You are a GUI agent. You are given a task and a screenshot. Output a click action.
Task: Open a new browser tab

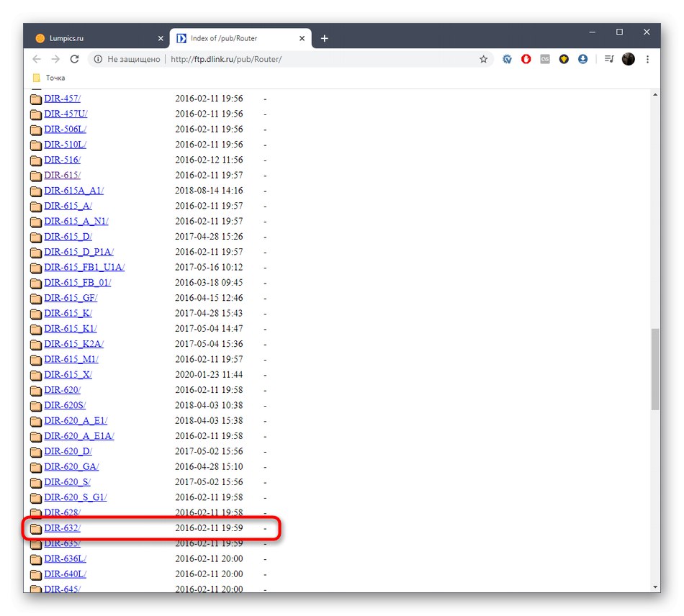tap(324, 38)
